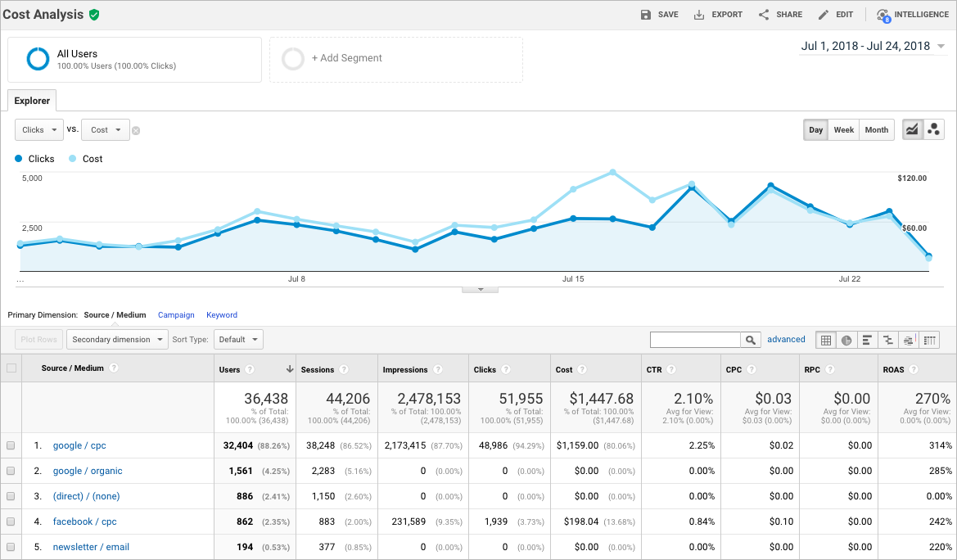Switch table to Pivot view
Screen dimensions: 957x560
(x=929, y=340)
